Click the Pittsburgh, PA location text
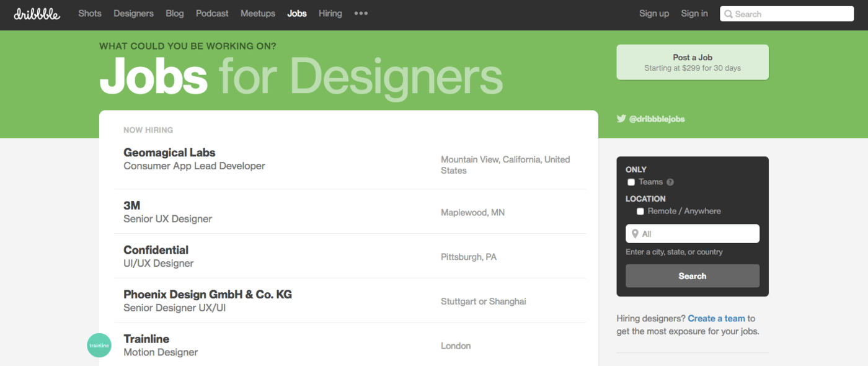Viewport: 868px width, 366px height. (469, 257)
